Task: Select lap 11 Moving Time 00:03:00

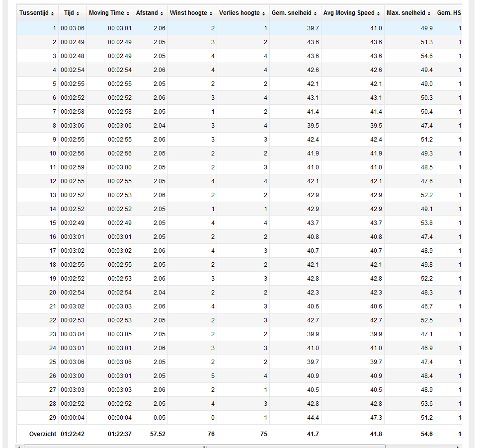Action: [120, 167]
